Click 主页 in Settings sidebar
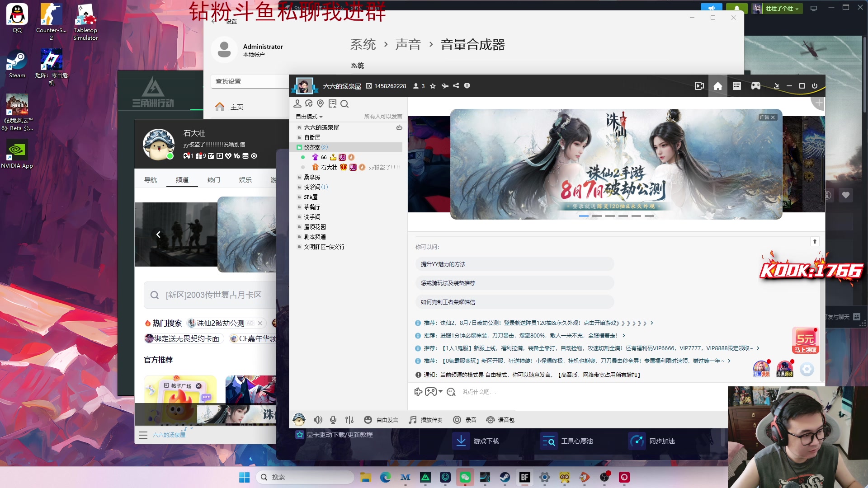Image resolution: width=868 pixels, height=488 pixels. (x=236, y=107)
